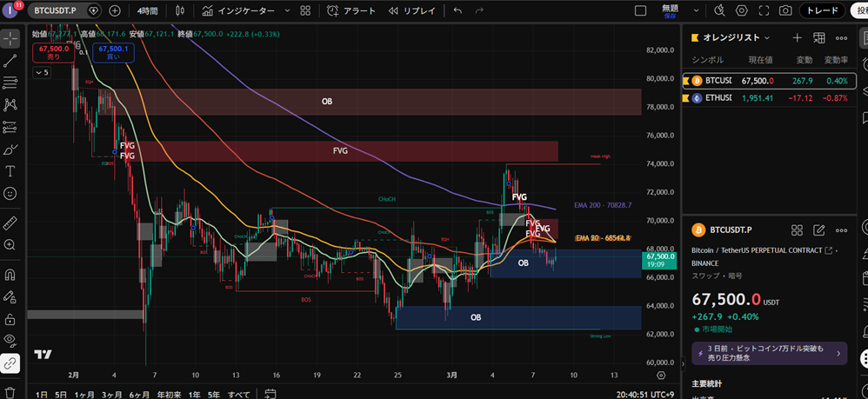Screen dimensions: 868x399
Task: Take a chart snapshot with camera icon
Action: (785, 11)
